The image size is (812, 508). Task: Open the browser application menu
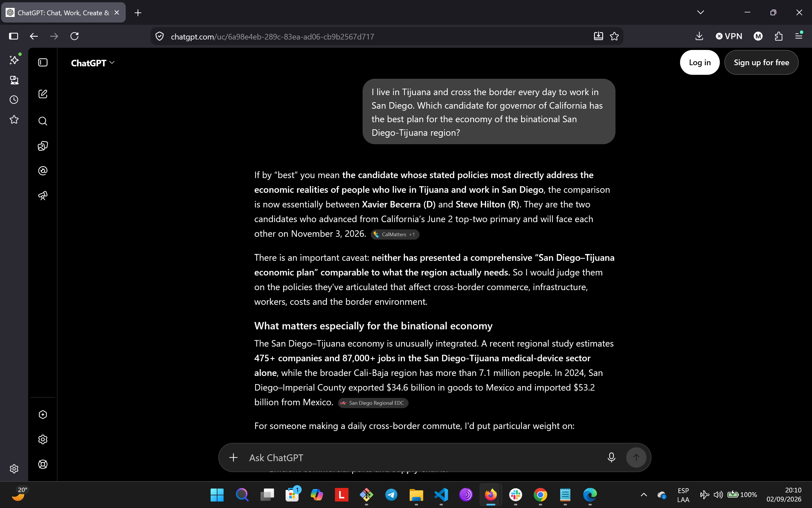pos(799,36)
